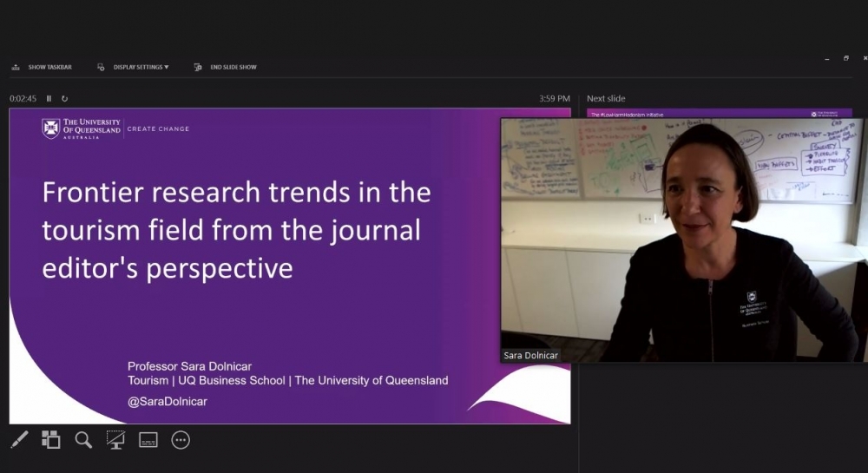Click the @SaraDolnicar handle on the slide
The height and width of the screenshot is (473, 868).
click(x=168, y=402)
